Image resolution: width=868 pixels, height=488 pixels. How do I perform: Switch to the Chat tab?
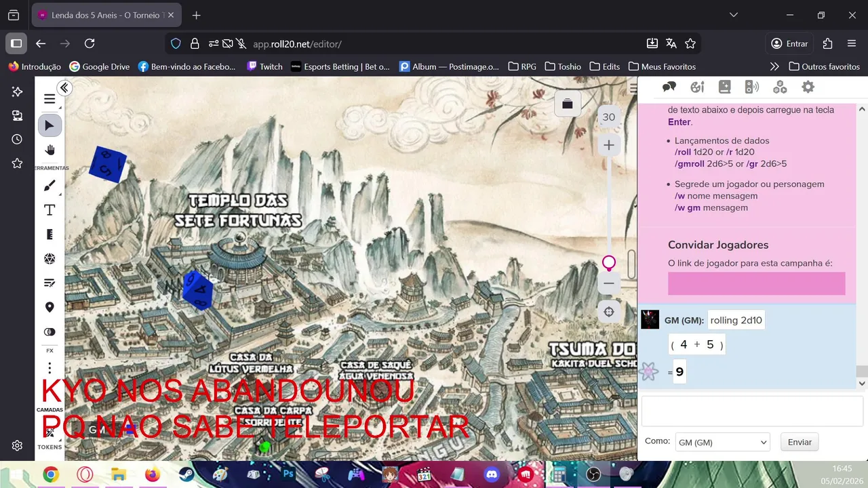(669, 87)
